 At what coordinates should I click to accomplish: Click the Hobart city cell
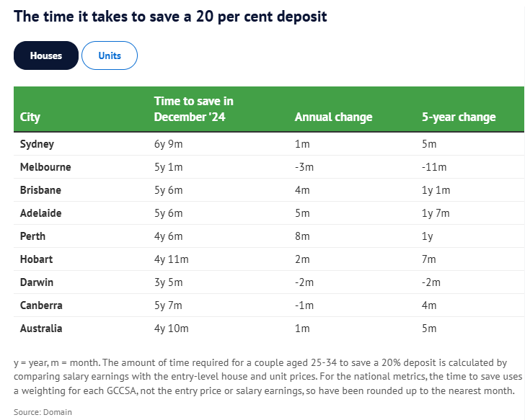coord(37,259)
